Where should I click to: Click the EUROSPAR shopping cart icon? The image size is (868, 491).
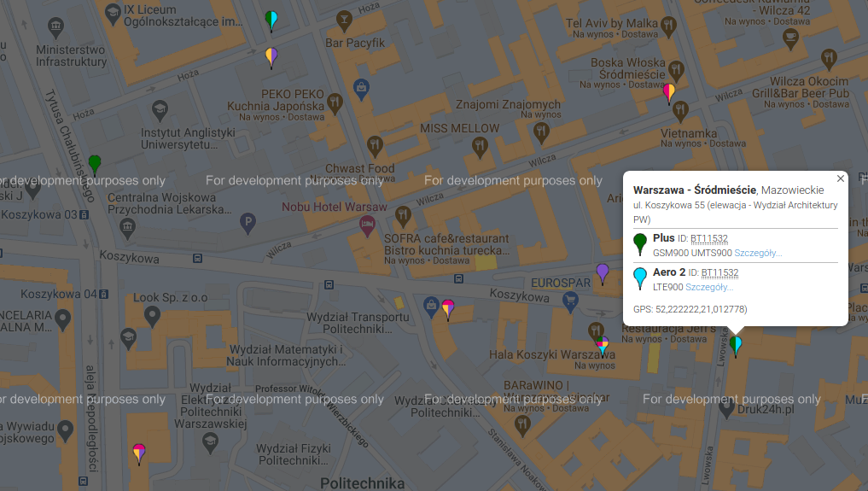[x=570, y=301]
